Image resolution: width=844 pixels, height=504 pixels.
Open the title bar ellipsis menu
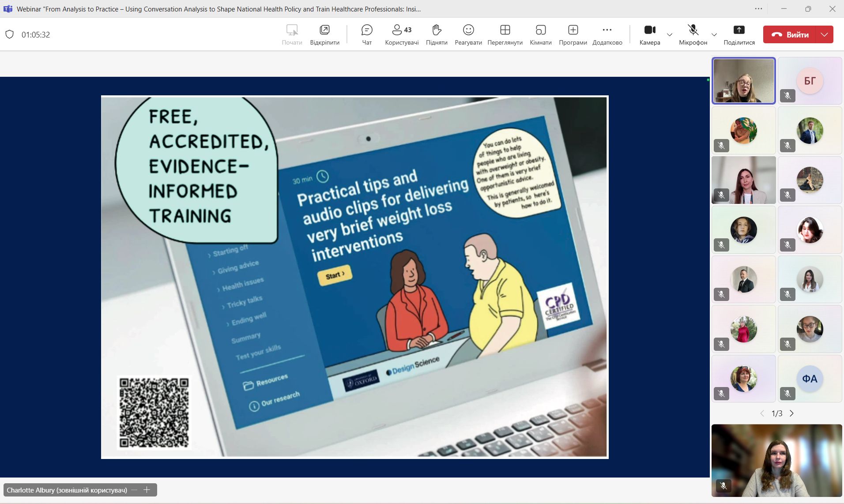tap(758, 9)
